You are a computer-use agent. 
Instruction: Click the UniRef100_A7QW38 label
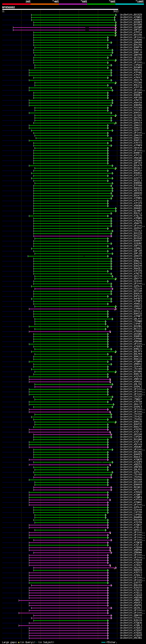coord(131,543)
